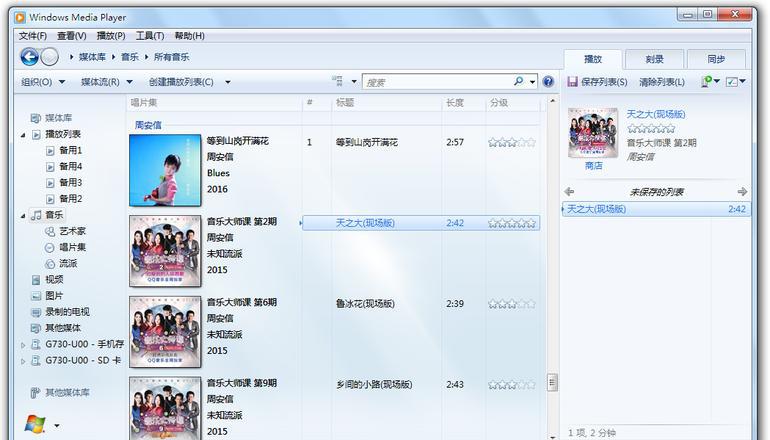
Task: Rate 等到山岗开满花 using its stars
Action: point(511,142)
